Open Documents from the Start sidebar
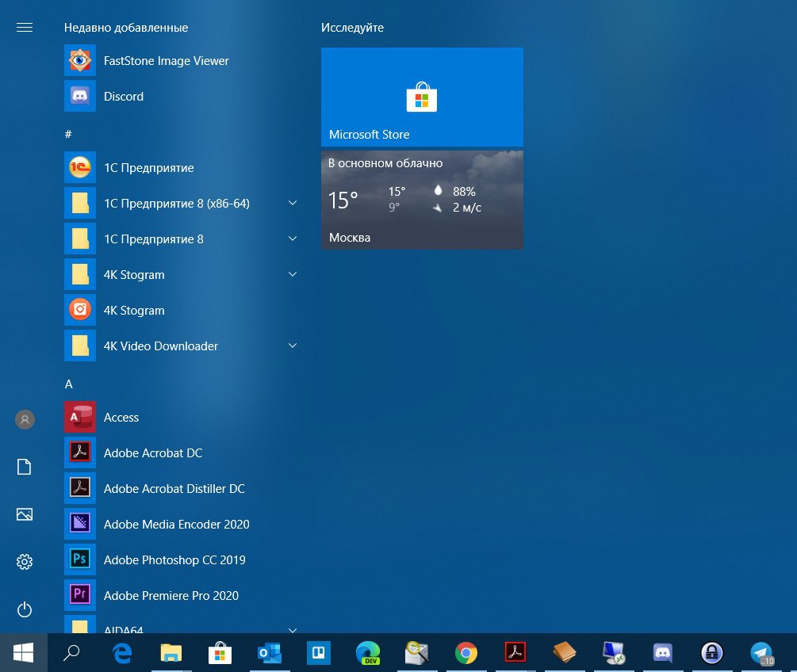797x672 pixels. coord(25,466)
